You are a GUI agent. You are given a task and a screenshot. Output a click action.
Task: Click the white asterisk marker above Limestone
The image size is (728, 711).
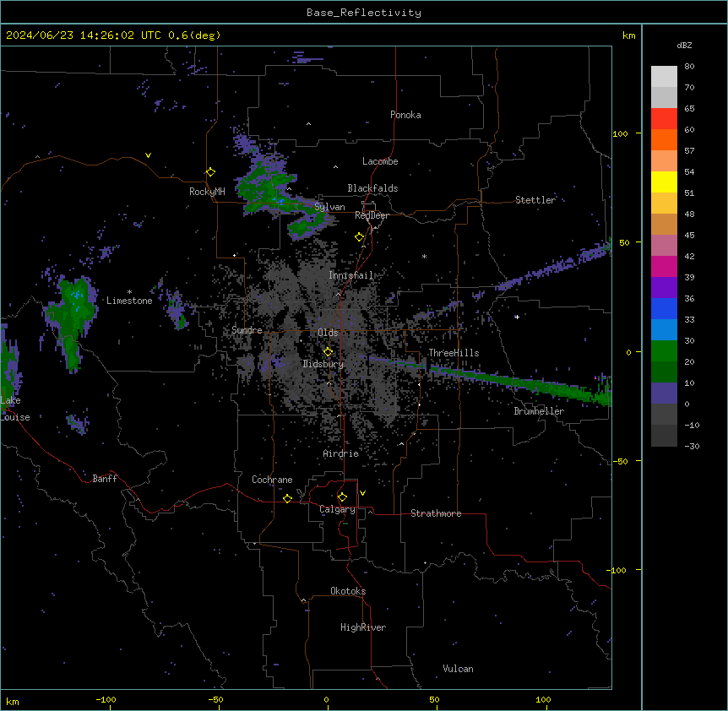pos(129,292)
